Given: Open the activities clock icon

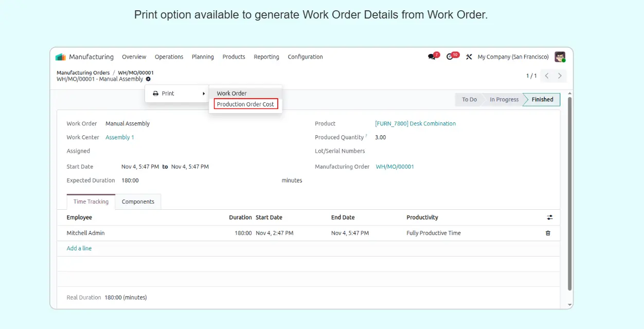Looking at the screenshot, I should point(450,57).
